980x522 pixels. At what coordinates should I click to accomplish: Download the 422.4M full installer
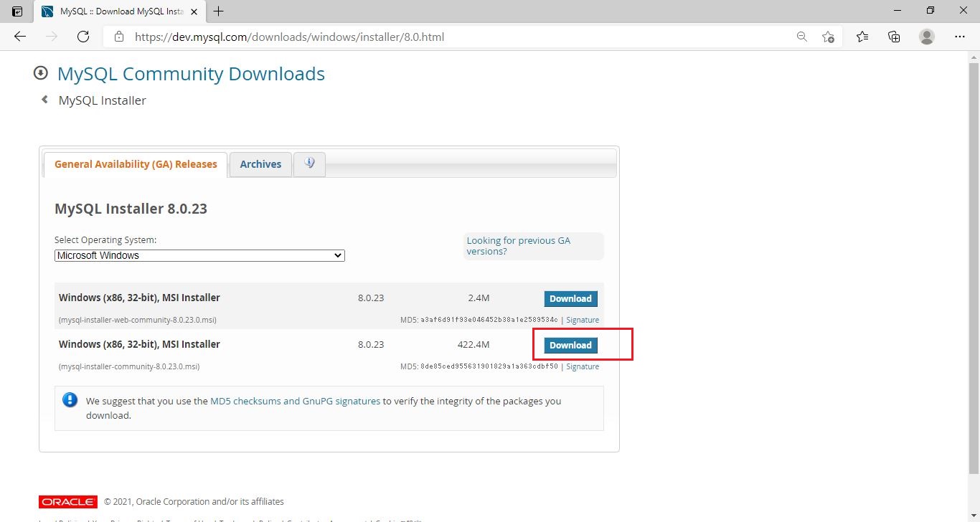570,345
